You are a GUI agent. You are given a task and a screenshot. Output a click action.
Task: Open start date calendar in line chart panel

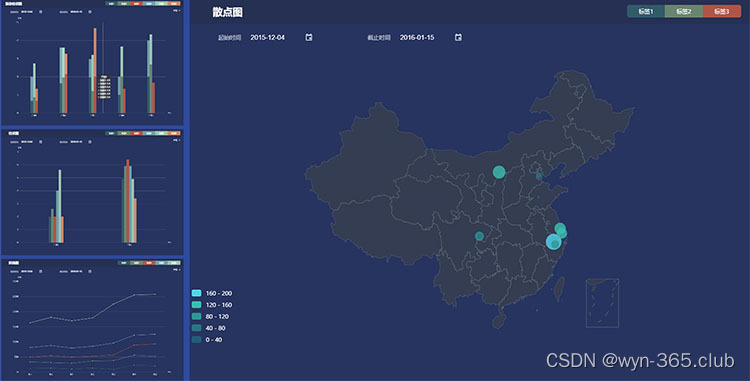point(41,272)
